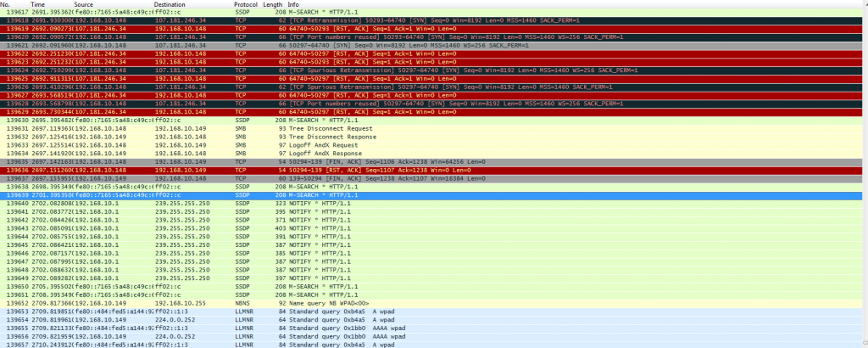This screenshot has width=868, height=348.
Task: Select packet 139618 TCP Retransmission row
Action: pyautogui.click(x=339, y=21)
